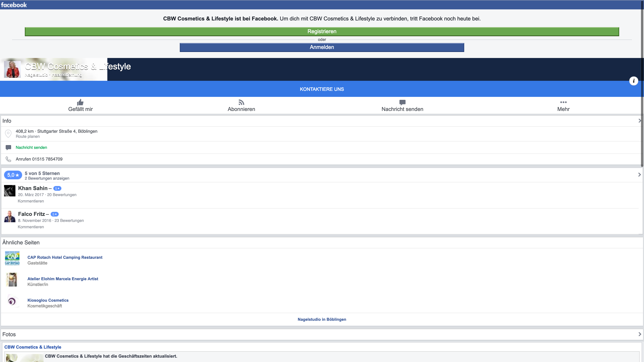Click 8. November 2016 review date
Viewport: 644px width, 362px height.
click(x=35, y=220)
